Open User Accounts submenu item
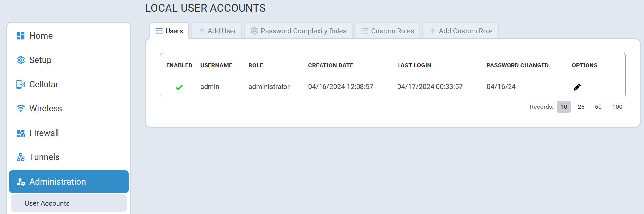This screenshot has height=214, width=644. tap(47, 203)
